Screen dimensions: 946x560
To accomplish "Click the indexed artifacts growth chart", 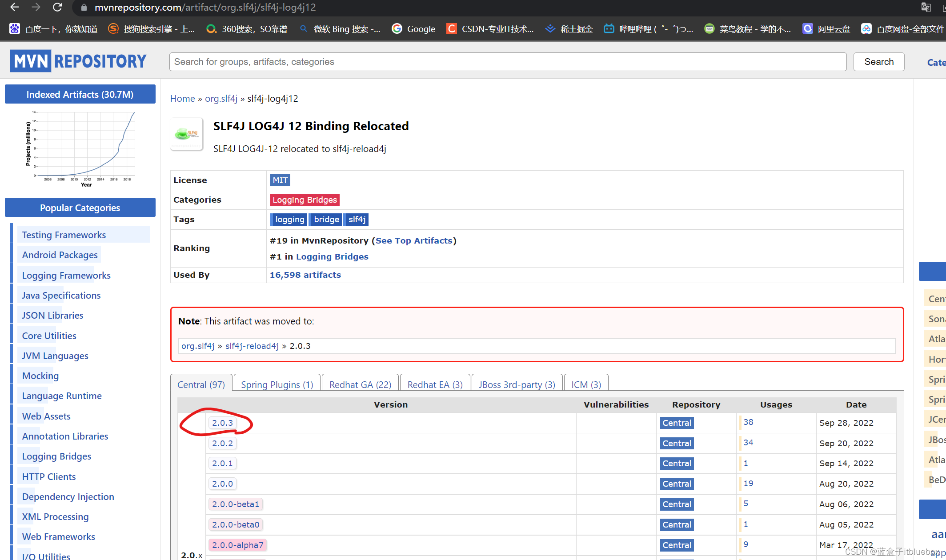I will [x=80, y=149].
